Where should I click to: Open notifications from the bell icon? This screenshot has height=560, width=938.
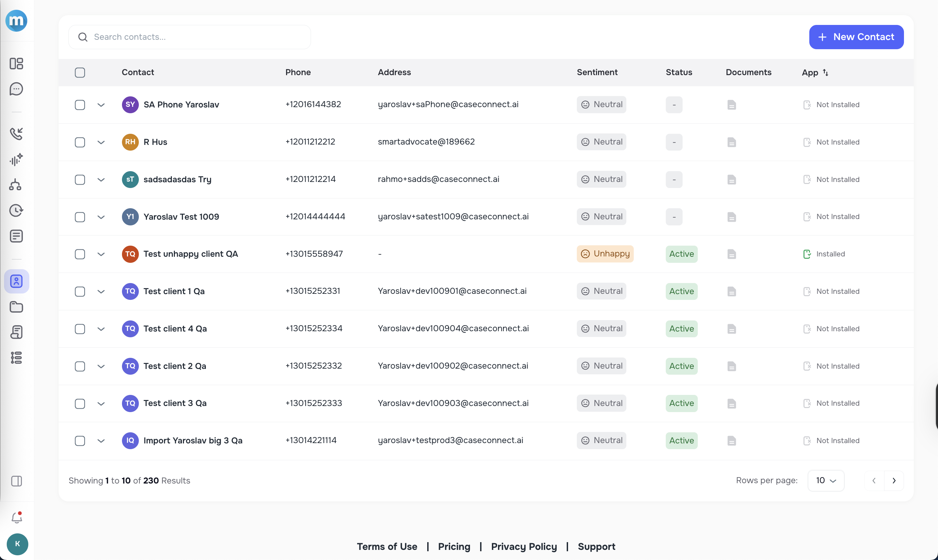click(x=17, y=517)
